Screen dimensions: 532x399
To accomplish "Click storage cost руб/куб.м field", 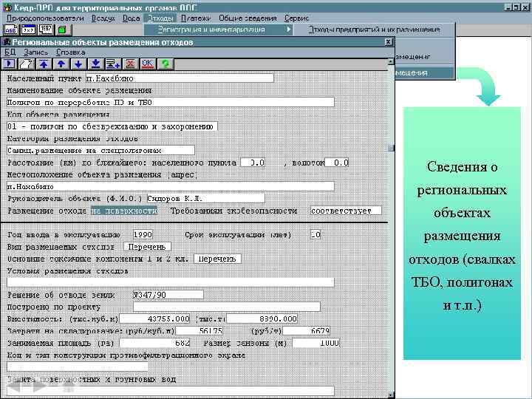I will pos(199,330).
